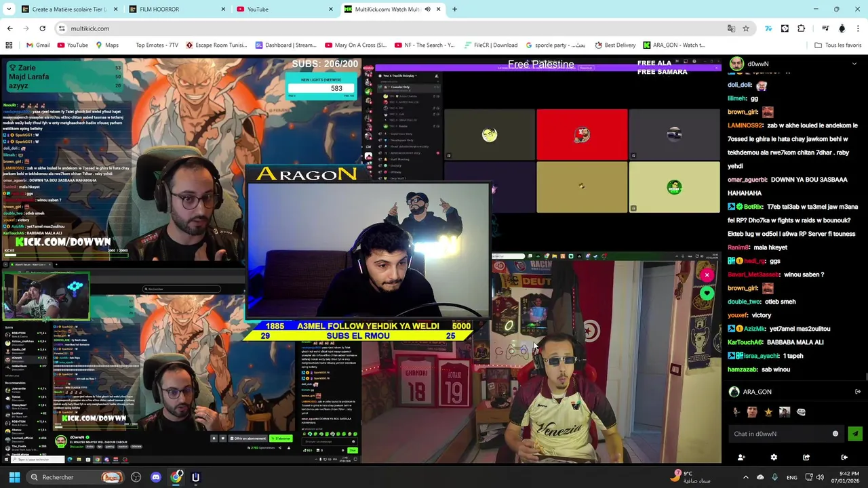This screenshot has height=488, width=868.
Task: Open Escape Room Tunisi... bookmark
Action: coord(216,45)
